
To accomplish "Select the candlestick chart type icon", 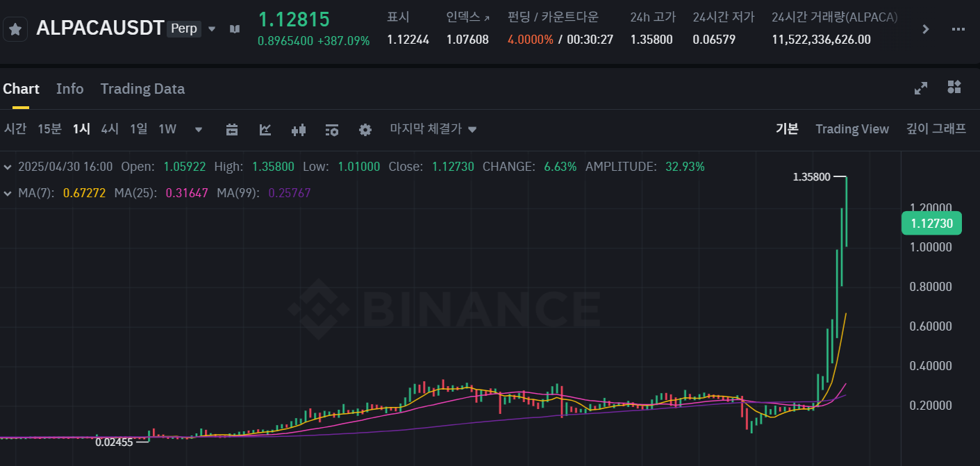I will (299, 129).
